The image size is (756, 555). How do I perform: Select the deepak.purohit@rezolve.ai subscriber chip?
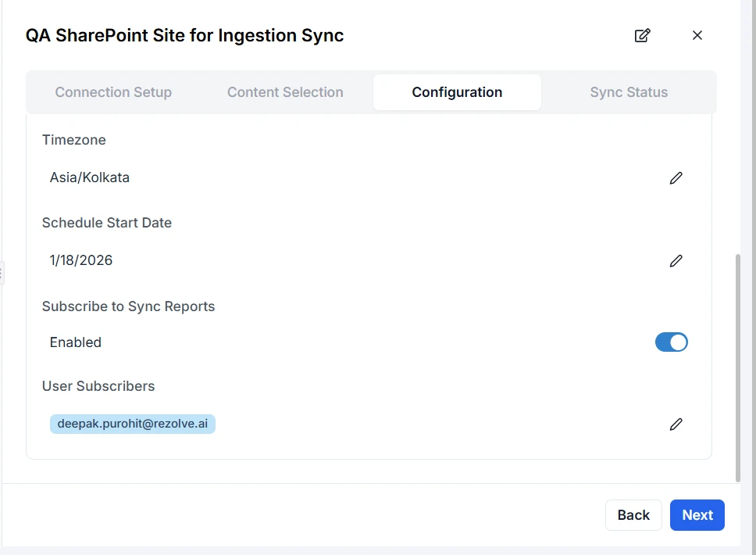click(133, 424)
